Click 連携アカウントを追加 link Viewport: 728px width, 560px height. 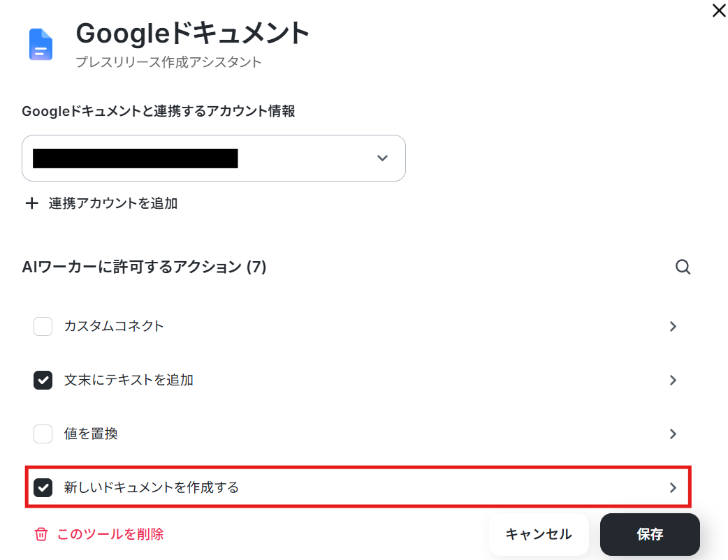[112, 203]
